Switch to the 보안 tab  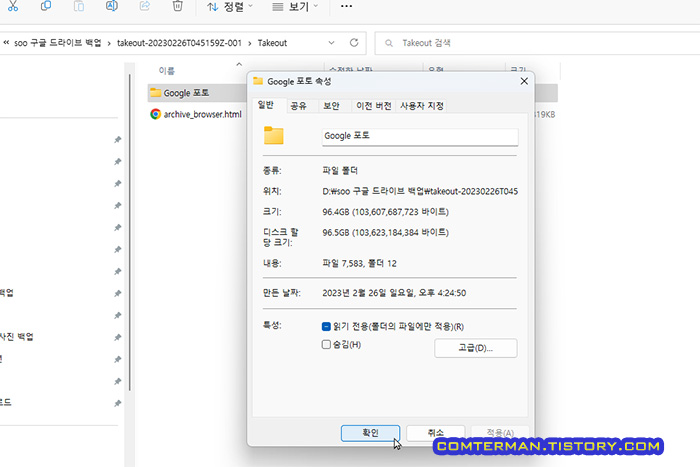point(331,106)
